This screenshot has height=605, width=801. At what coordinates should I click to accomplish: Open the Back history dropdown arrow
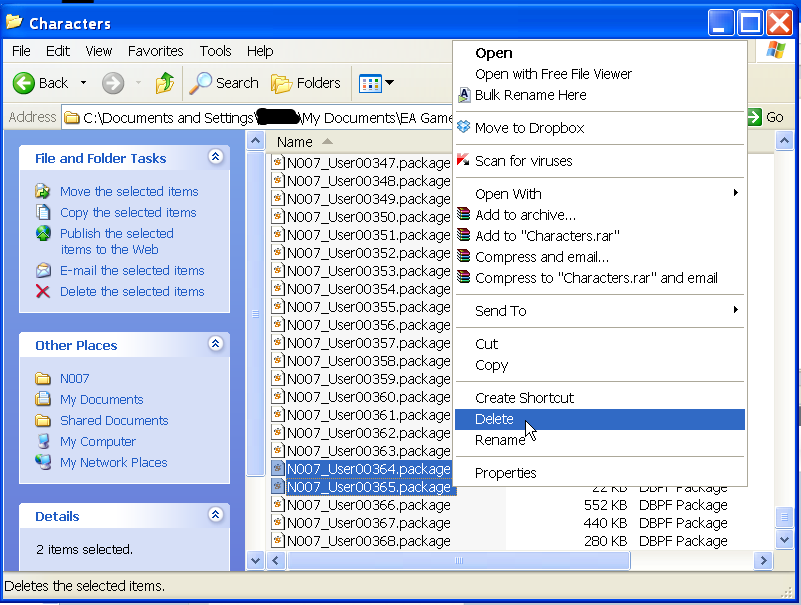(83, 83)
